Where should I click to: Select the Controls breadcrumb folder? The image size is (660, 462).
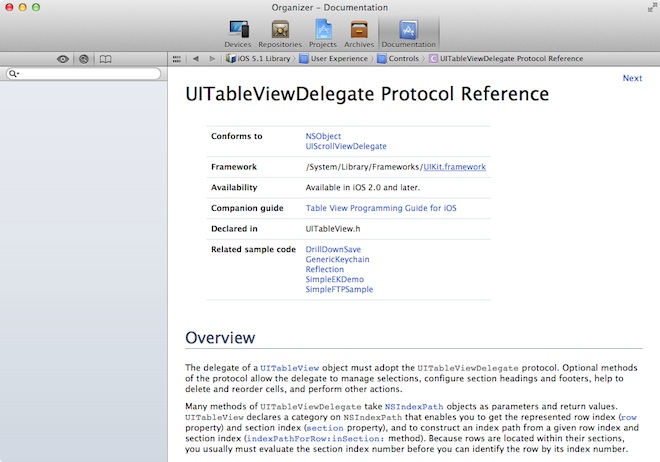398,59
